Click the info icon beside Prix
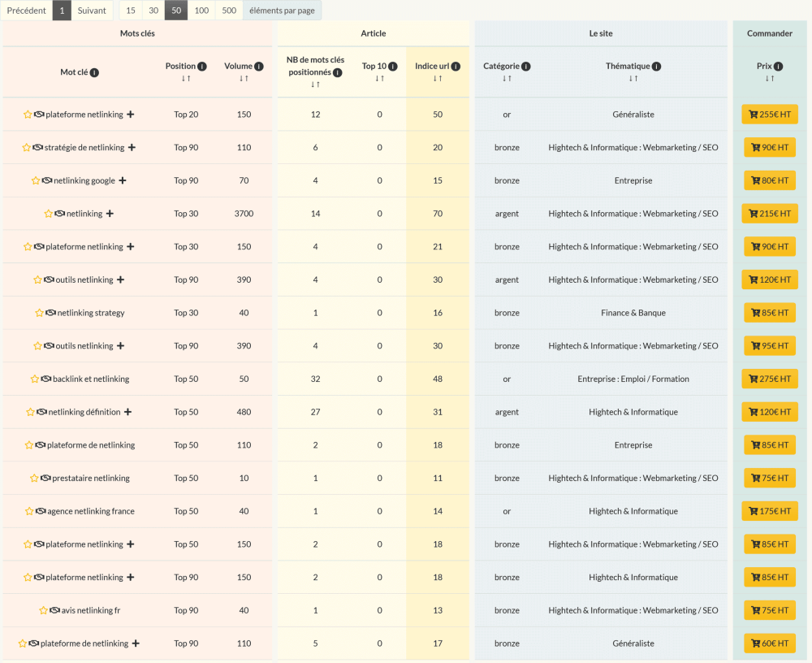 [778, 67]
